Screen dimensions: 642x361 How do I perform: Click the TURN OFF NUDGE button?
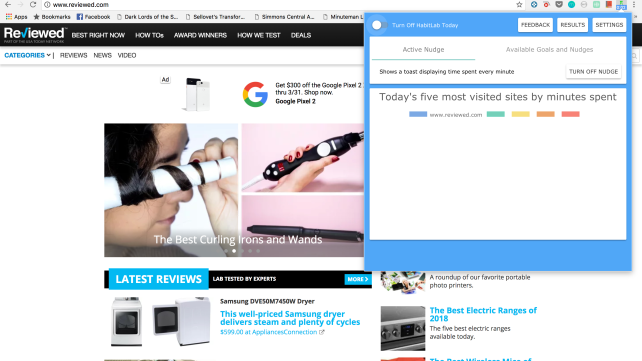tap(593, 72)
